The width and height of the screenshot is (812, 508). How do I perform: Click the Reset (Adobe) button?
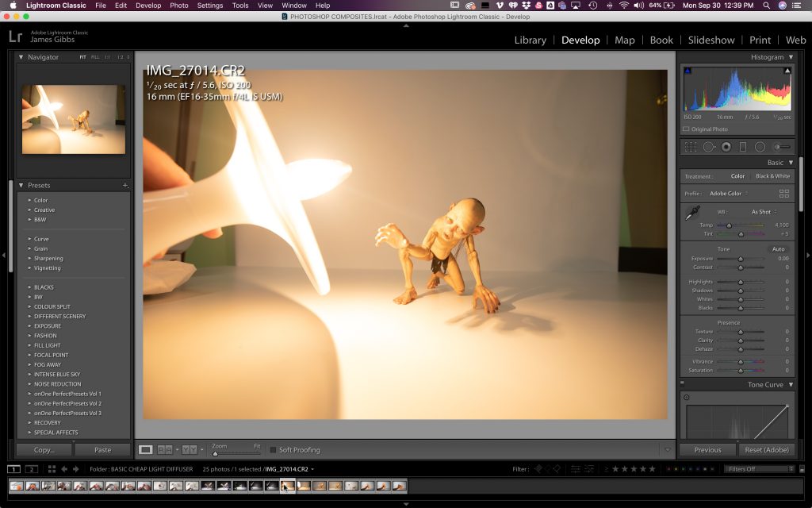click(767, 450)
